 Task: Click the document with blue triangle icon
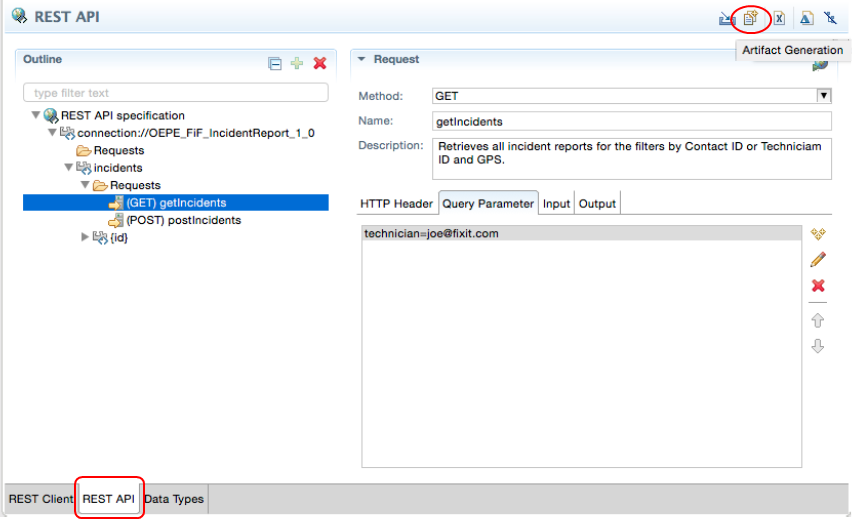[806, 18]
